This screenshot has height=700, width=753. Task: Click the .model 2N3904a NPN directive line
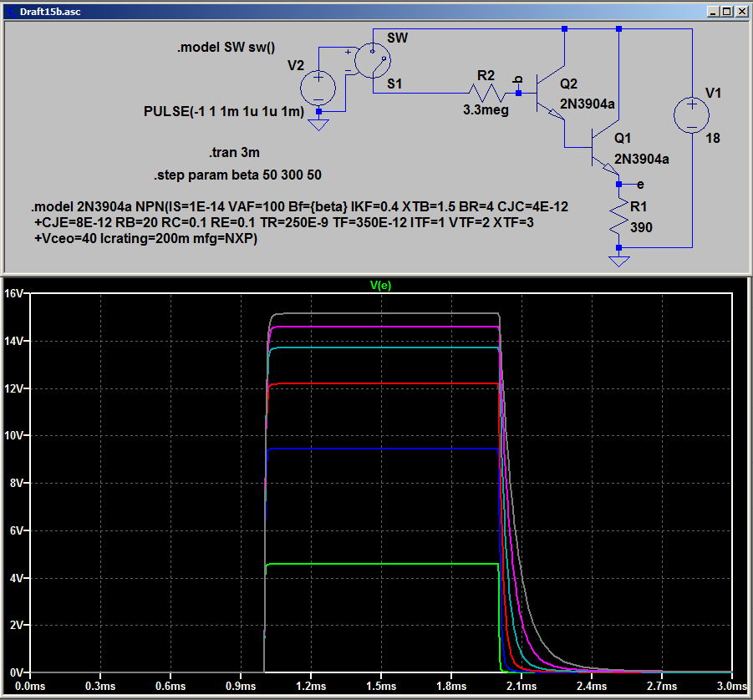[300, 206]
